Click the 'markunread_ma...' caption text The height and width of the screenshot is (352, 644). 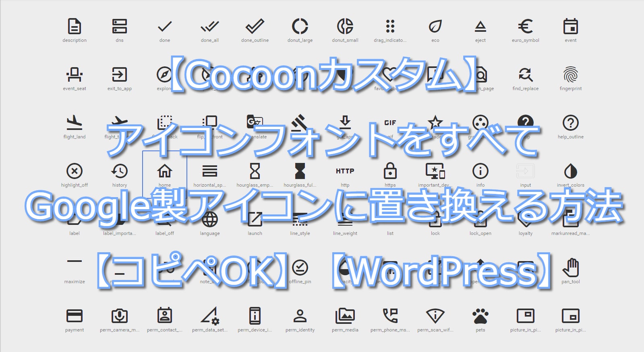(571, 233)
